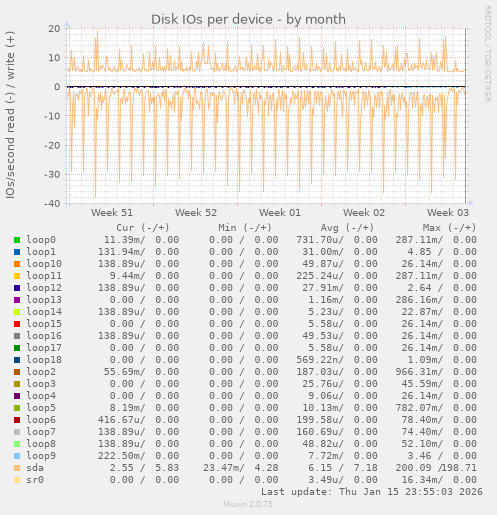The height and width of the screenshot is (515, 497).
Task: Click the '20' y-axis tick label
Action: (x=54, y=28)
